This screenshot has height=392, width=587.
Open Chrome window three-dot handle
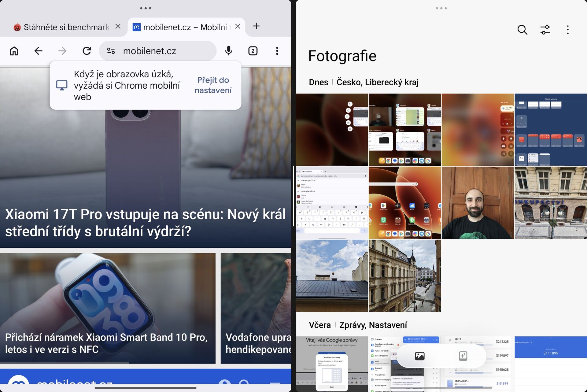coord(146,8)
